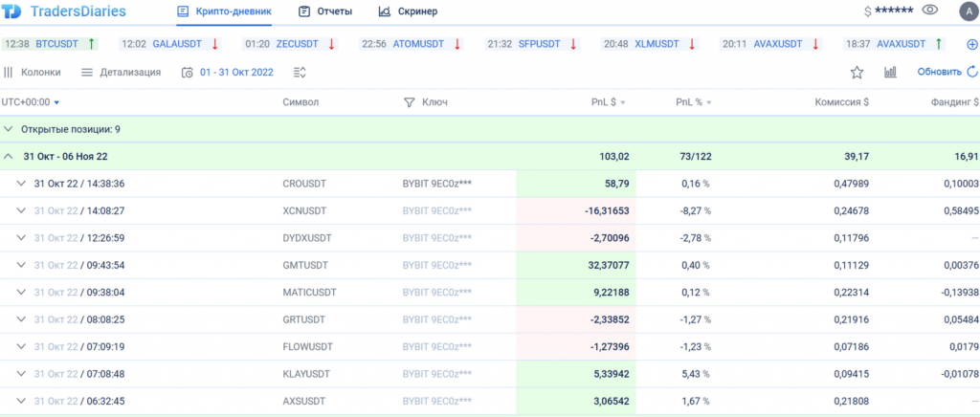This screenshot has height=417, width=980.
Task: Collapse the 31 Окт - 06 Ноя 22 group
Action: point(9,157)
